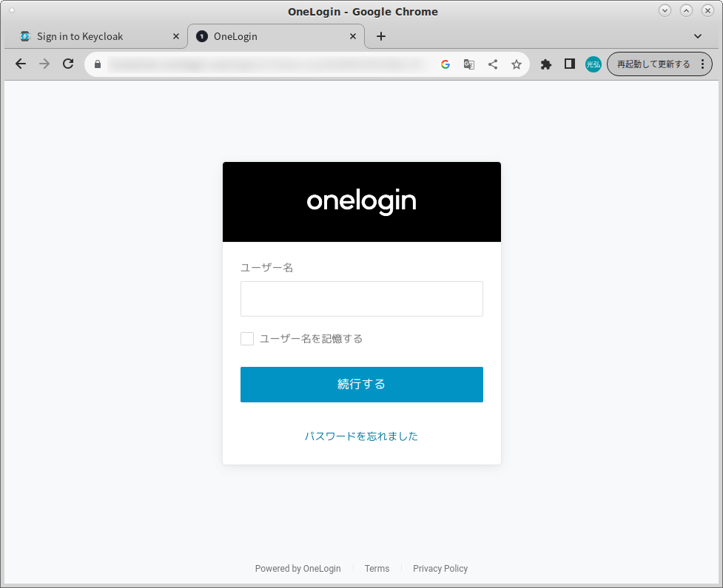Click the site lock icon
The width and height of the screenshot is (723, 588).
point(98,64)
